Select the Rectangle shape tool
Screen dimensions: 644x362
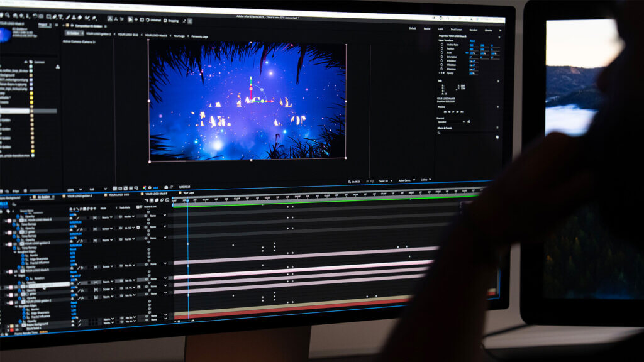click(x=48, y=17)
